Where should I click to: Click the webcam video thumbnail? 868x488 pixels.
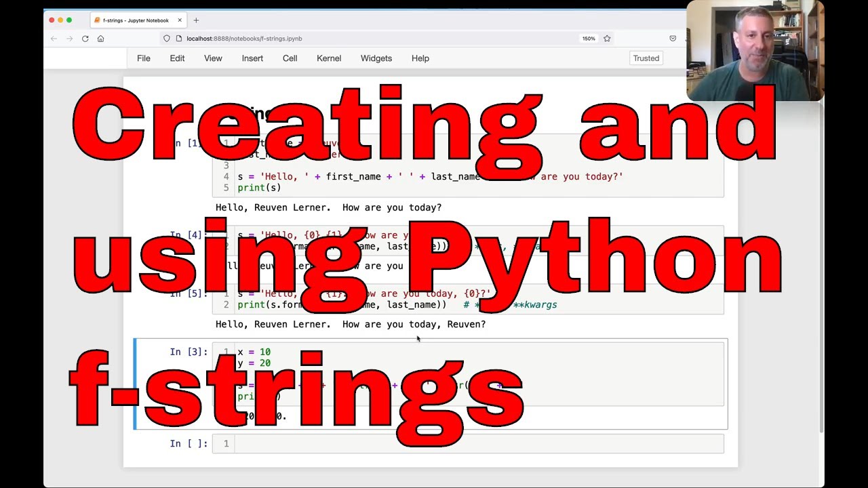(755, 51)
